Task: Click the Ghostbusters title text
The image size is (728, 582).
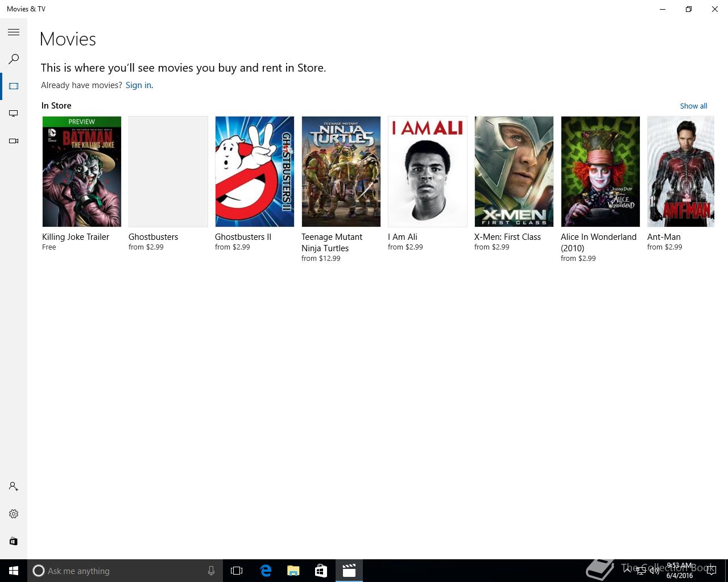Action: point(153,237)
